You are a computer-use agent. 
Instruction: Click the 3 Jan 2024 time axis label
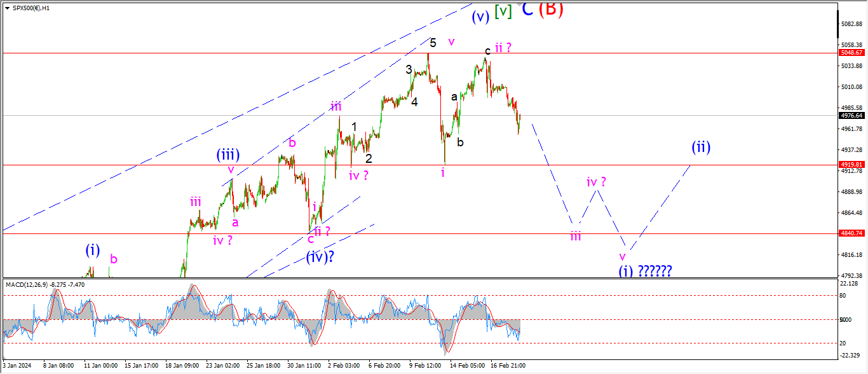[16, 366]
